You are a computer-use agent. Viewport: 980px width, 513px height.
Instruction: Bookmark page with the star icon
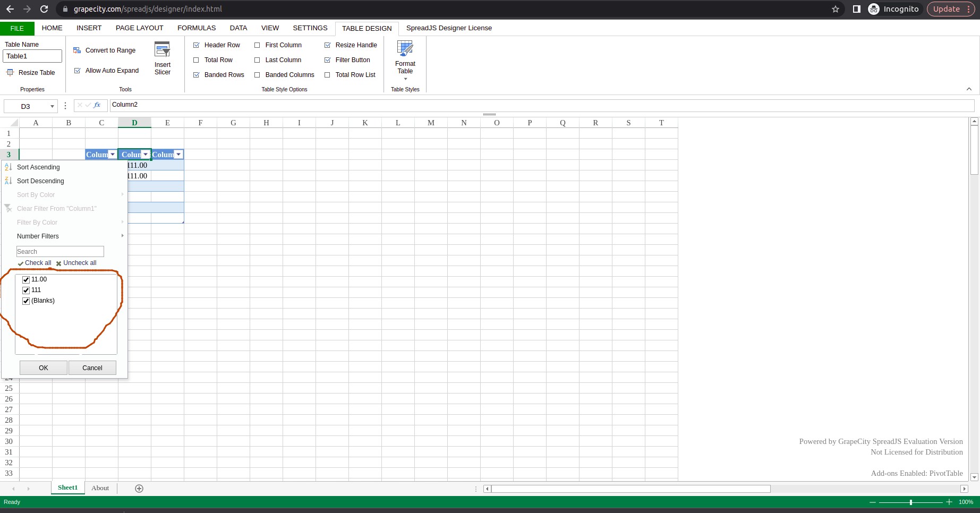coord(836,9)
